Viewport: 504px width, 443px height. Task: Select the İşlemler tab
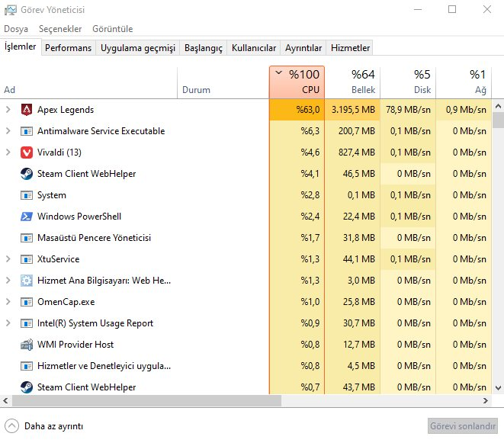click(21, 47)
